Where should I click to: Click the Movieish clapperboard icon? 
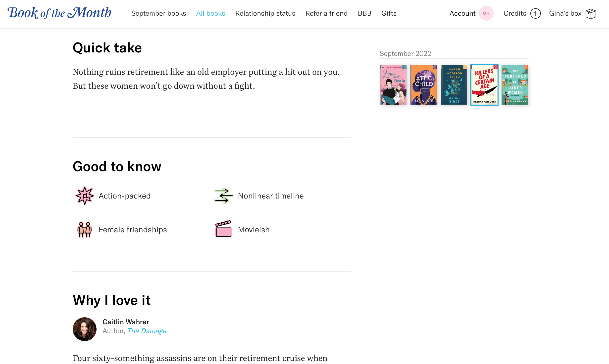223,229
